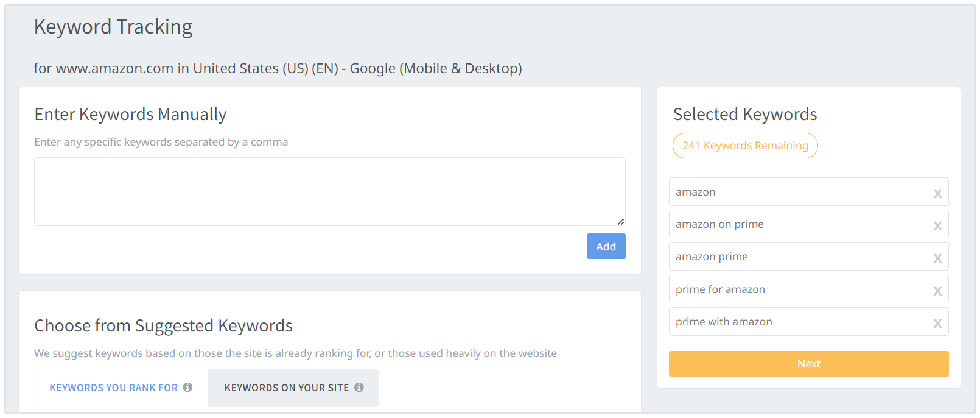Switch to the Keywords You Rank For tab

(114, 388)
